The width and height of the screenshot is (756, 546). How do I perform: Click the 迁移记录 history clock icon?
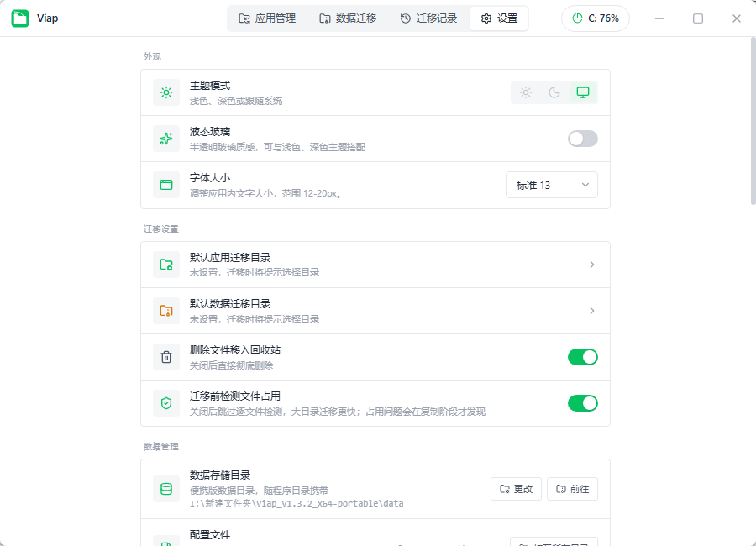click(406, 18)
